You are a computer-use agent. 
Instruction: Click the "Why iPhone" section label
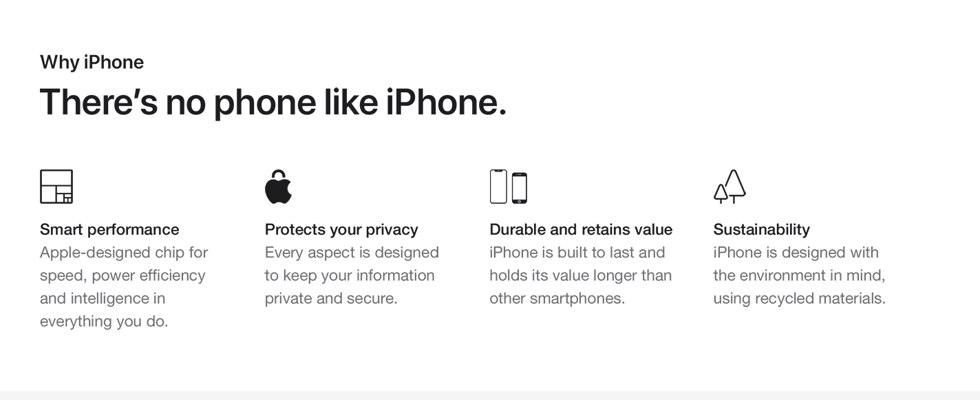[x=92, y=62]
